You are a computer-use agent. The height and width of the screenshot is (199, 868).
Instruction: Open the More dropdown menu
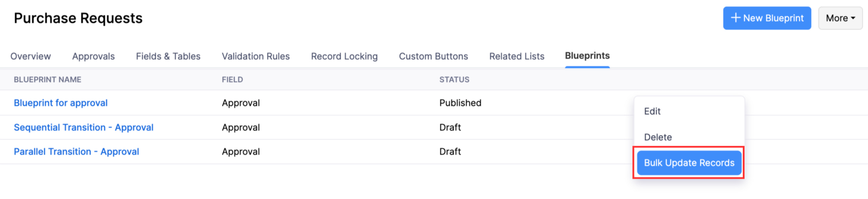(840, 18)
